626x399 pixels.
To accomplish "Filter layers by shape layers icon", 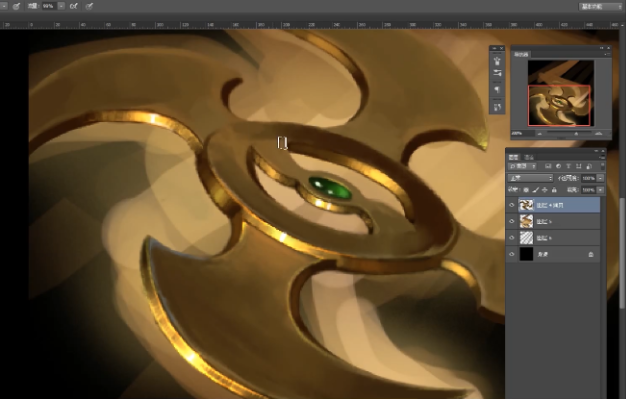I will pos(578,166).
